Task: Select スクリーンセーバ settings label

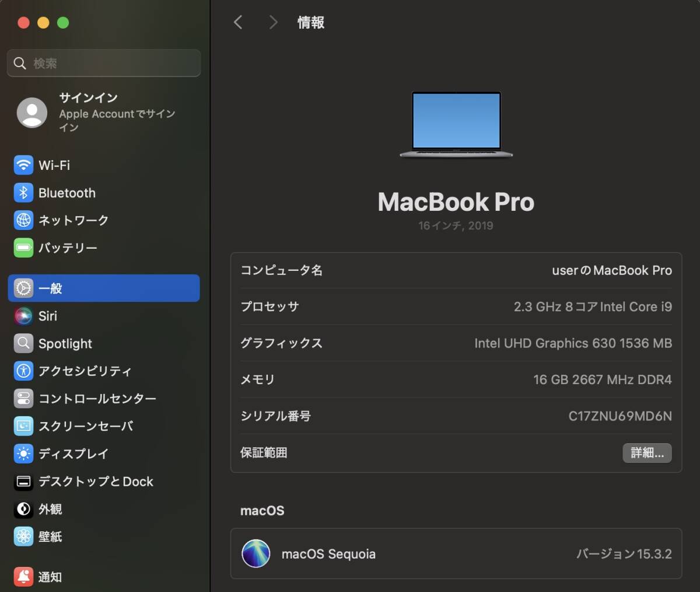Action: tap(86, 426)
